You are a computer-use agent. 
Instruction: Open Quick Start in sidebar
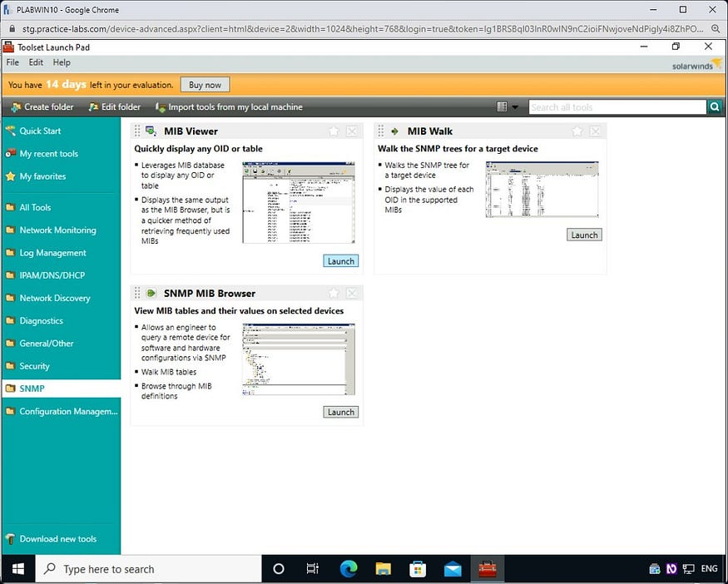click(x=40, y=131)
